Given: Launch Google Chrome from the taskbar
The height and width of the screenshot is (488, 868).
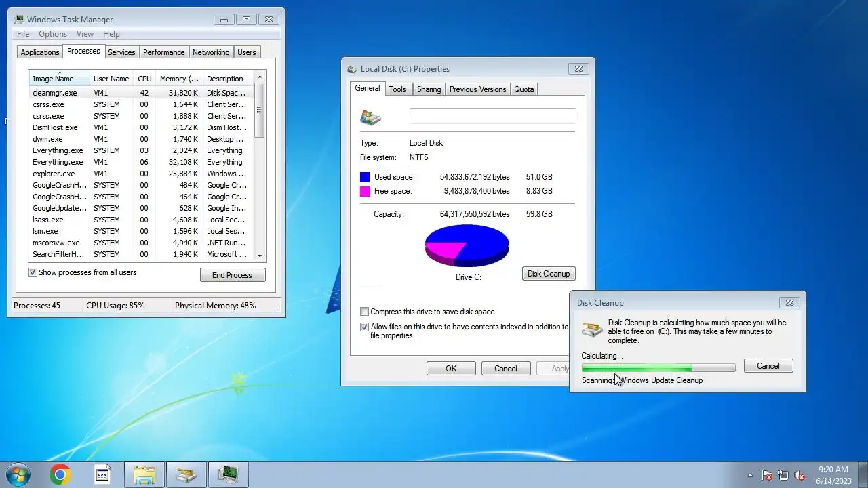Looking at the screenshot, I should (x=60, y=475).
